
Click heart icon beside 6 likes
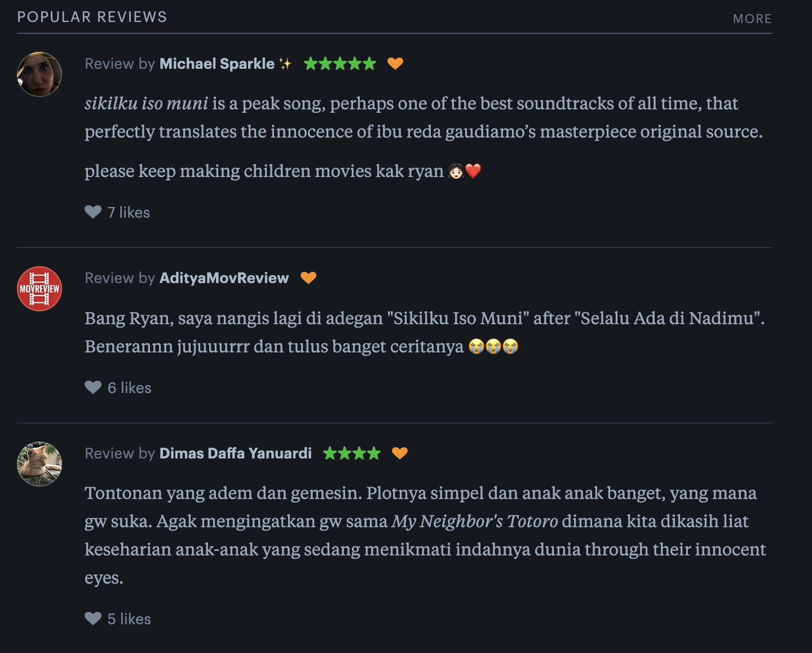(x=93, y=387)
